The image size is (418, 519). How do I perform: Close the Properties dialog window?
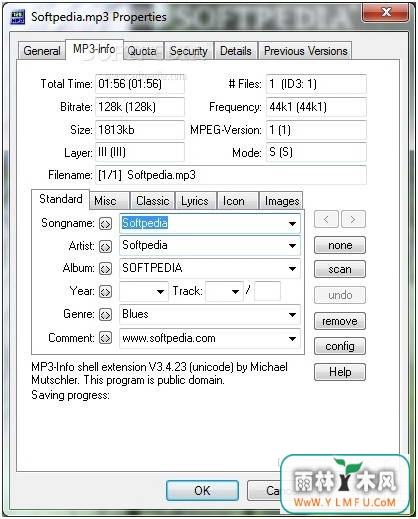tap(385, 13)
